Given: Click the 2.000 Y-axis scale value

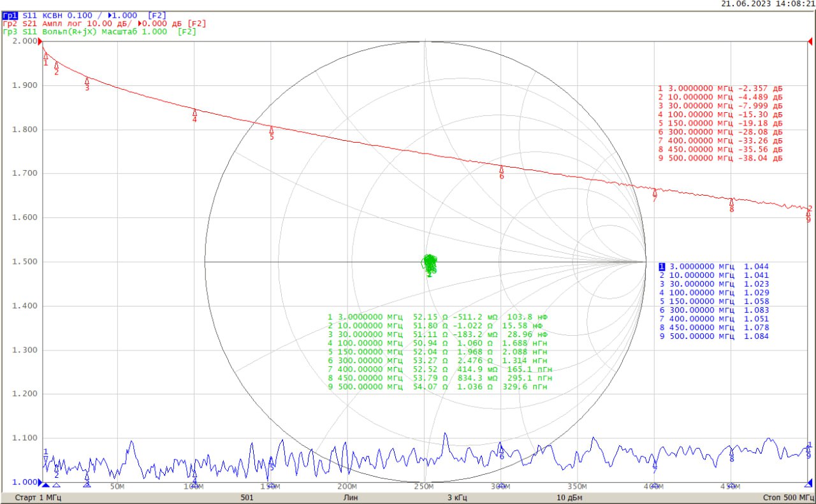Looking at the screenshot, I should tap(25, 41).
